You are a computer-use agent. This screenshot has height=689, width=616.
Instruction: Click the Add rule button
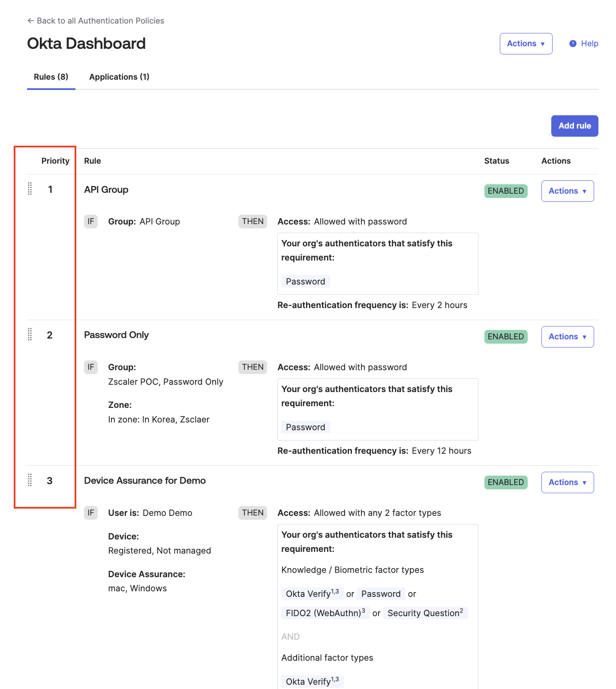(574, 126)
